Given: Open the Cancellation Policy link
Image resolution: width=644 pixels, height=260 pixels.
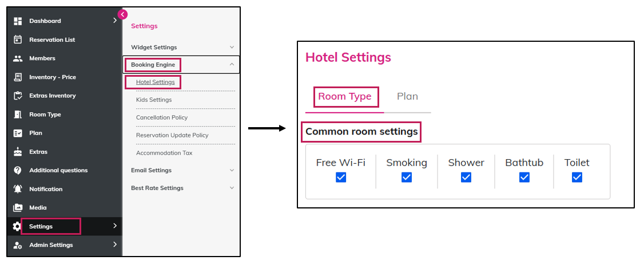Looking at the screenshot, I should (162, 117).
